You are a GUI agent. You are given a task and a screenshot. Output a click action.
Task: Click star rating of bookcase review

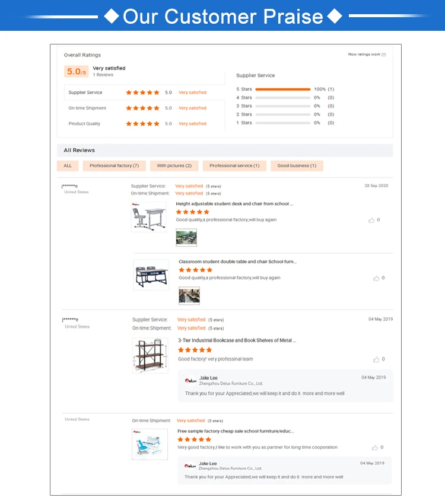[195, 350]
